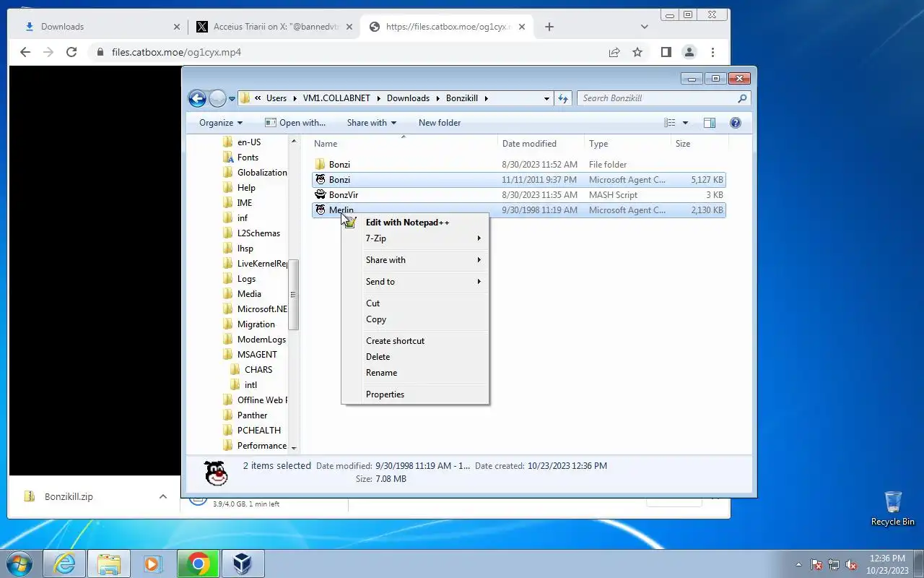
Task: Click Downloads in the breadcrumb path
Action: 408,98
